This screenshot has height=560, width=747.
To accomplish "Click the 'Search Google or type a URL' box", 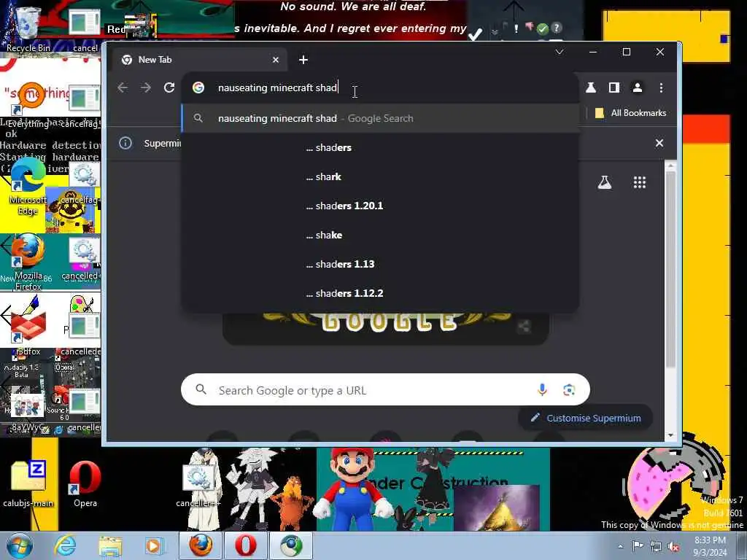I will (385, 390).
